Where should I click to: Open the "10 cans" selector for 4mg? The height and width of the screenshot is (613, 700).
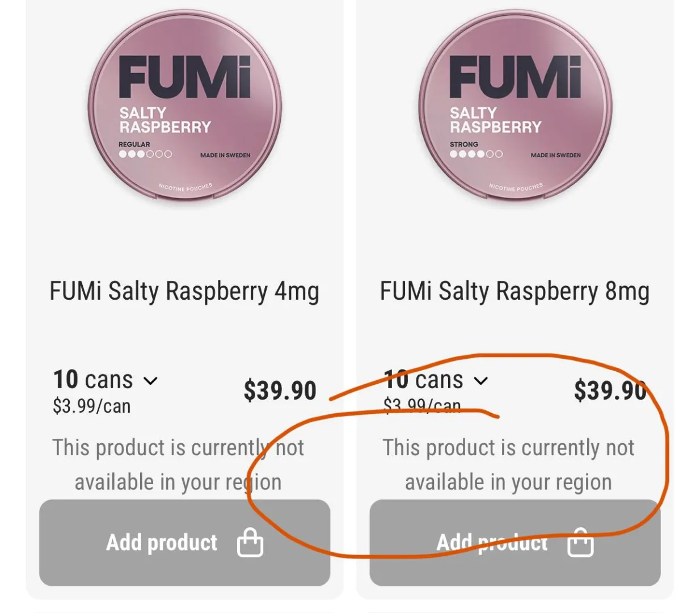(93, 380)
